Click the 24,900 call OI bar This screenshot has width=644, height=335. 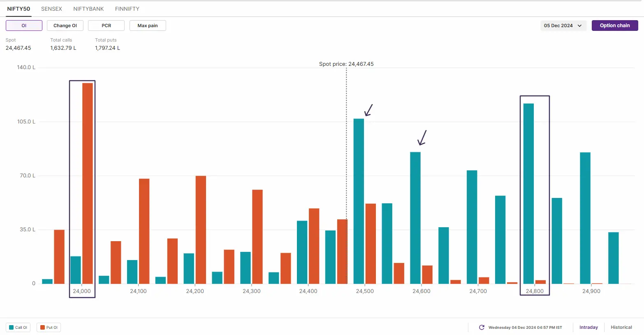click(x=585, y=218)
